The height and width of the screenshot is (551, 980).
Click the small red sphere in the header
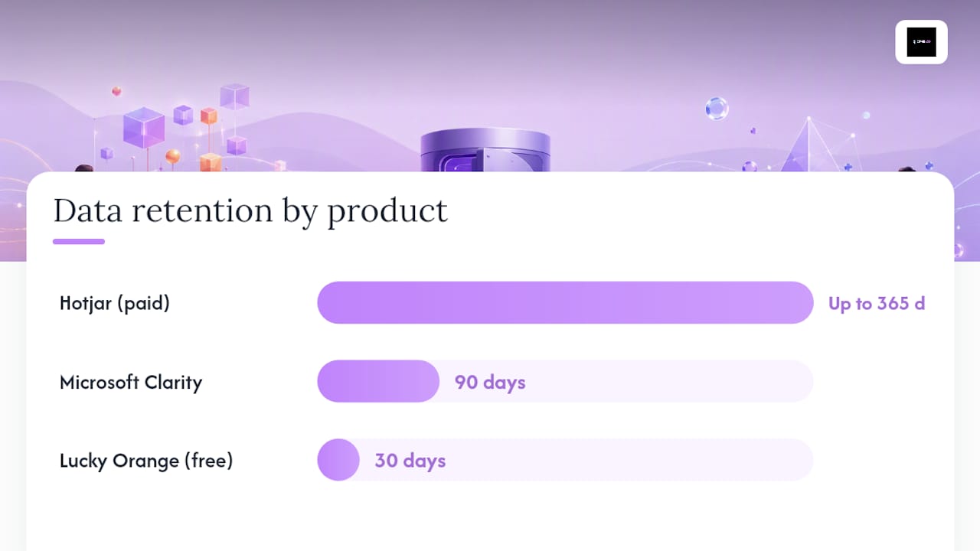click(x=116, y=91)
